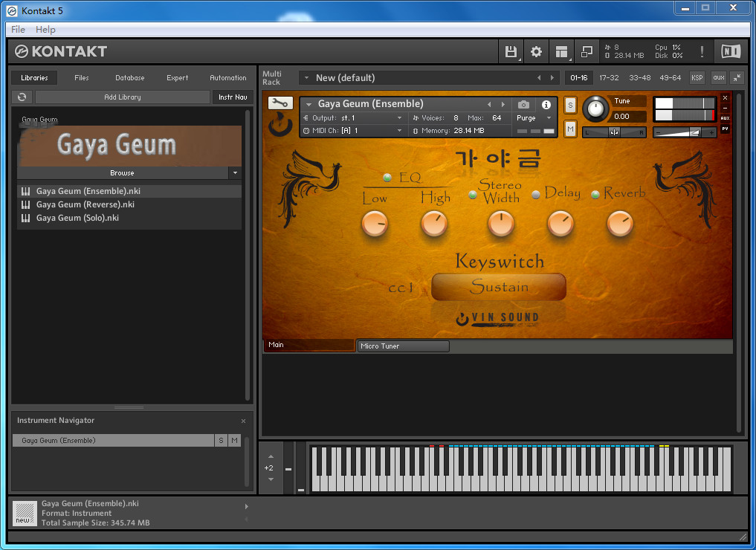Image resolution: width=756 pixels, height=550 pixels.
Task: Mute the instrument with M button
Action: click(x=570, y=129)
